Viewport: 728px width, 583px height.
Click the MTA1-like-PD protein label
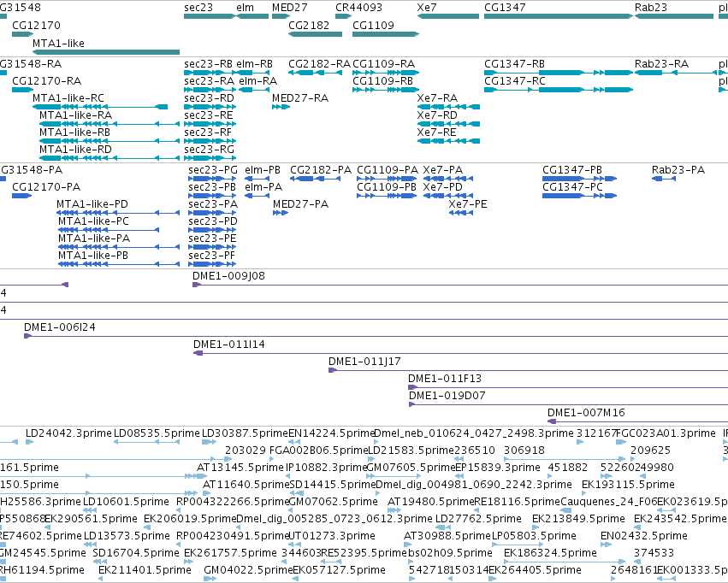[92, 204]
